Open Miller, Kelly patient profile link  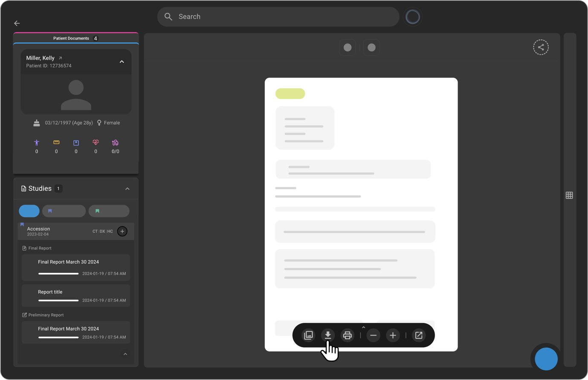click(x=60, y=58)
